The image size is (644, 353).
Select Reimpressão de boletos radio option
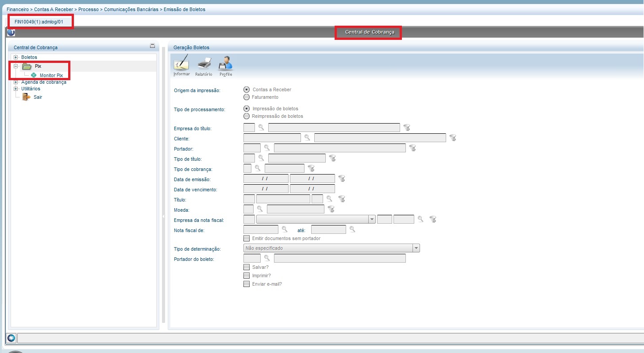247,116
